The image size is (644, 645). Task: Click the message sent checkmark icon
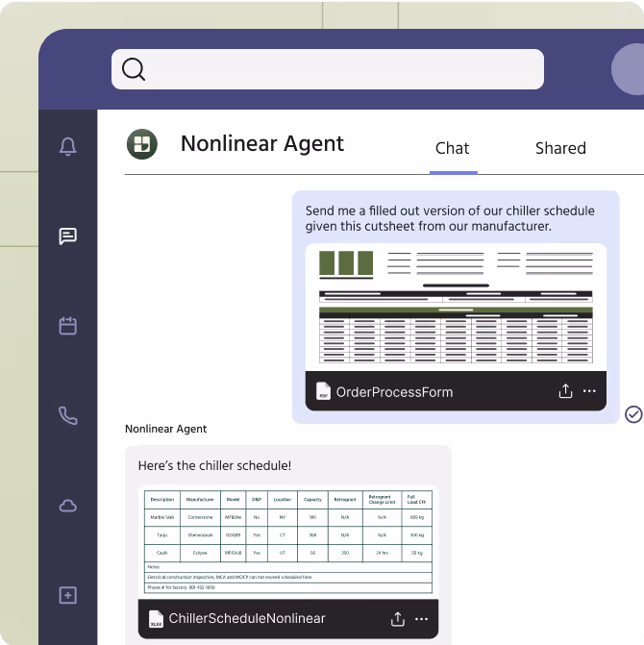[x=633, y=414]
